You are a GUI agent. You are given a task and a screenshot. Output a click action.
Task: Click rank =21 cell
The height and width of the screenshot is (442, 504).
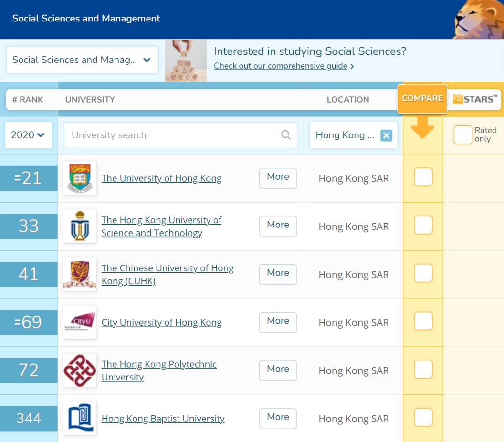29,178
